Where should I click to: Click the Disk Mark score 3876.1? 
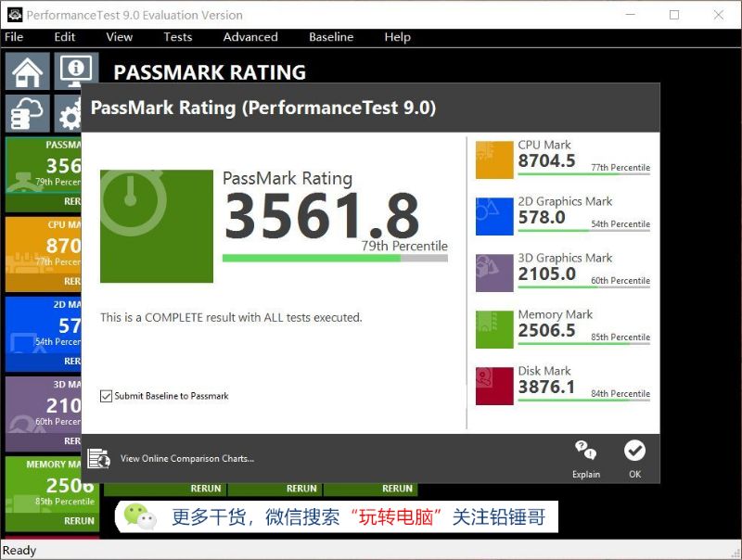546,387
